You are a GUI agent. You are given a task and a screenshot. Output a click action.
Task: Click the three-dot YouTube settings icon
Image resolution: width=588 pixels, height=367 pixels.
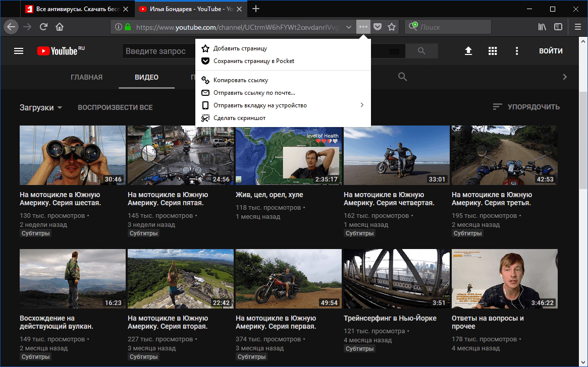(x=516, y=51)
